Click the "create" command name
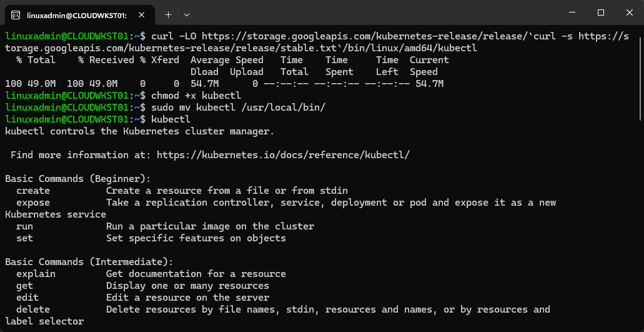 click(x=33, y=191)
